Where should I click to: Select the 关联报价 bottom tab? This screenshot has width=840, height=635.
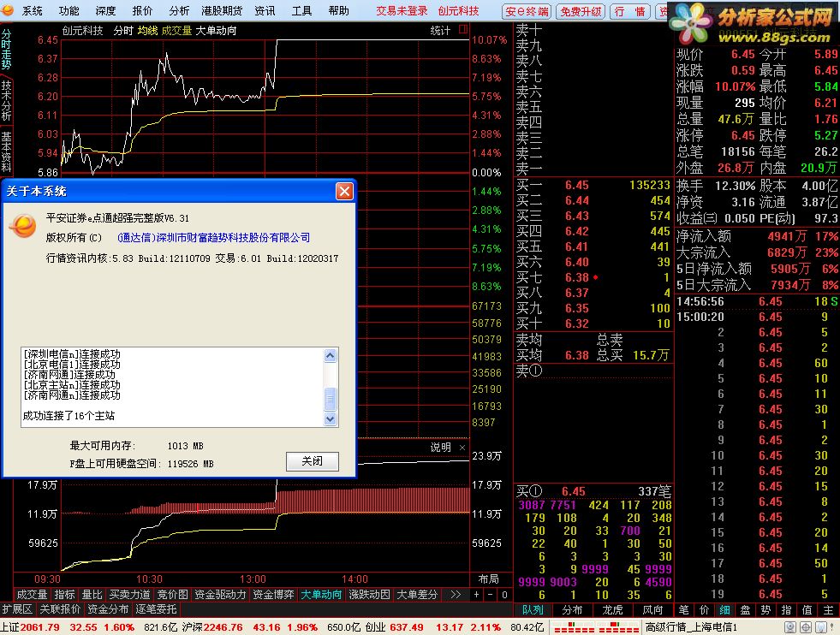59,609
